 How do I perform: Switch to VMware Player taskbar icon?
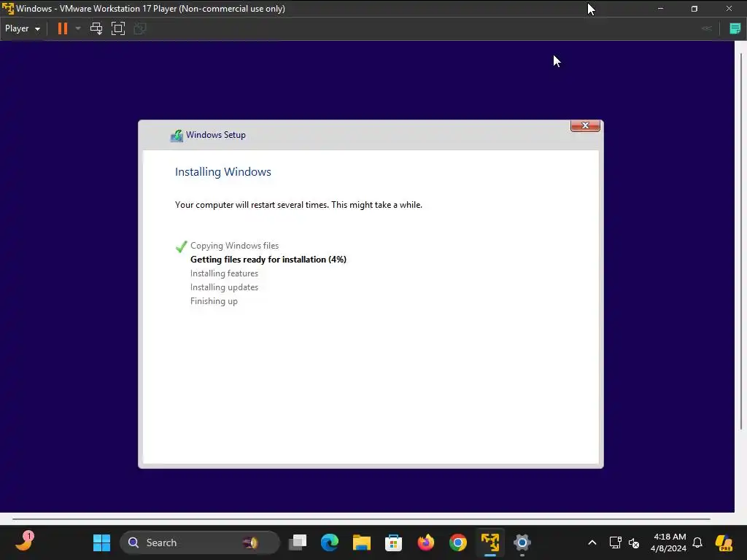point(489,542)
